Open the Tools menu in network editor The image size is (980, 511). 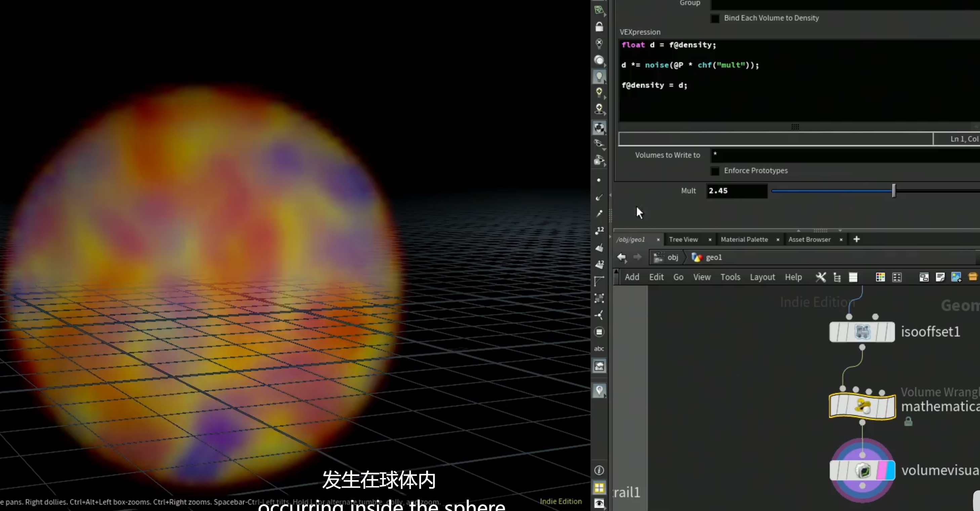730,277
